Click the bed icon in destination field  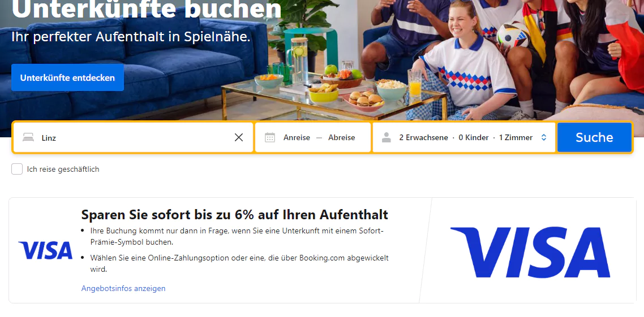(28, 137)
